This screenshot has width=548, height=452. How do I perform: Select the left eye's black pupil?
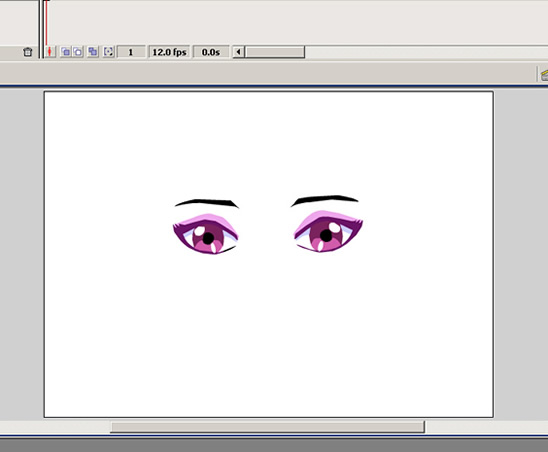click(208, 238)
